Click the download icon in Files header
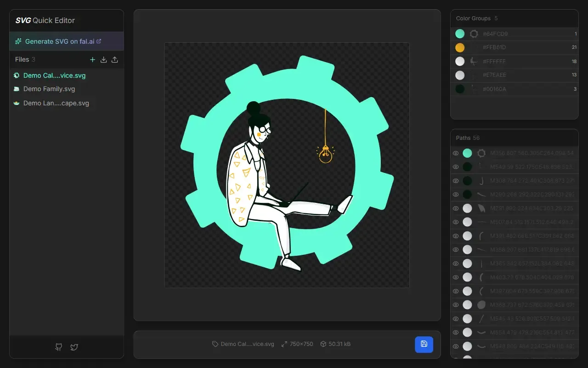 [x=104, y=59]
